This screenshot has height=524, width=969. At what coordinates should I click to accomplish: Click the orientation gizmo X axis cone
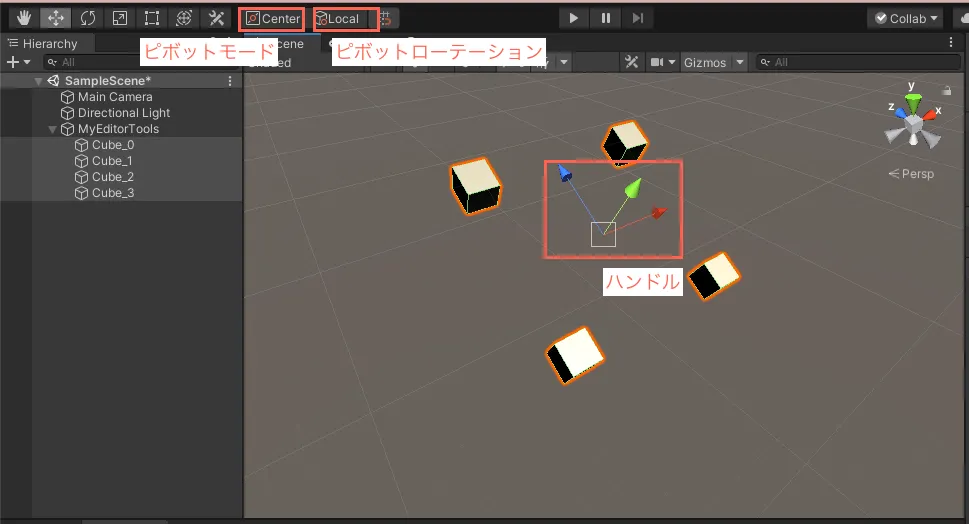930,114
